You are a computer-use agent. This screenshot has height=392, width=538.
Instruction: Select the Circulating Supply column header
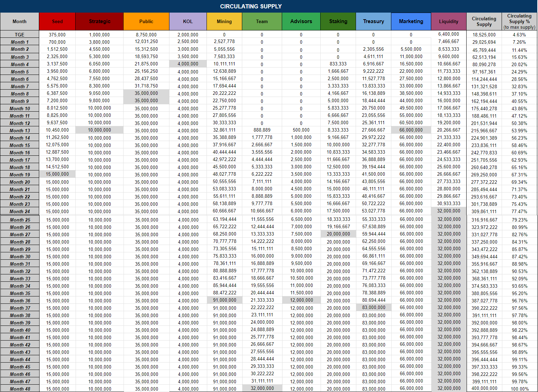pos(484,21)
